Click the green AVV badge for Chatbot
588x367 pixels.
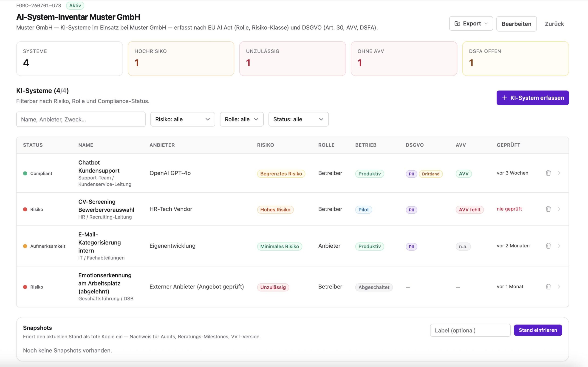[x=464, y=174]
